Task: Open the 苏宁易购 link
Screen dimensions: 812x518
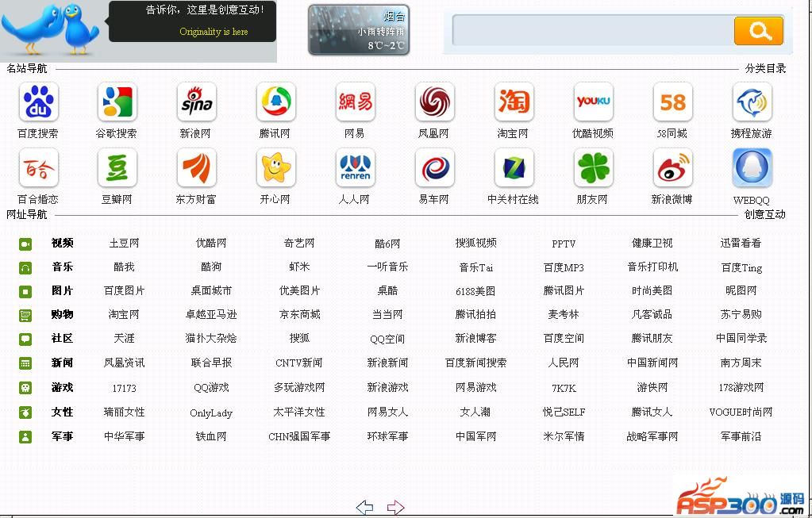Action: 741,314
